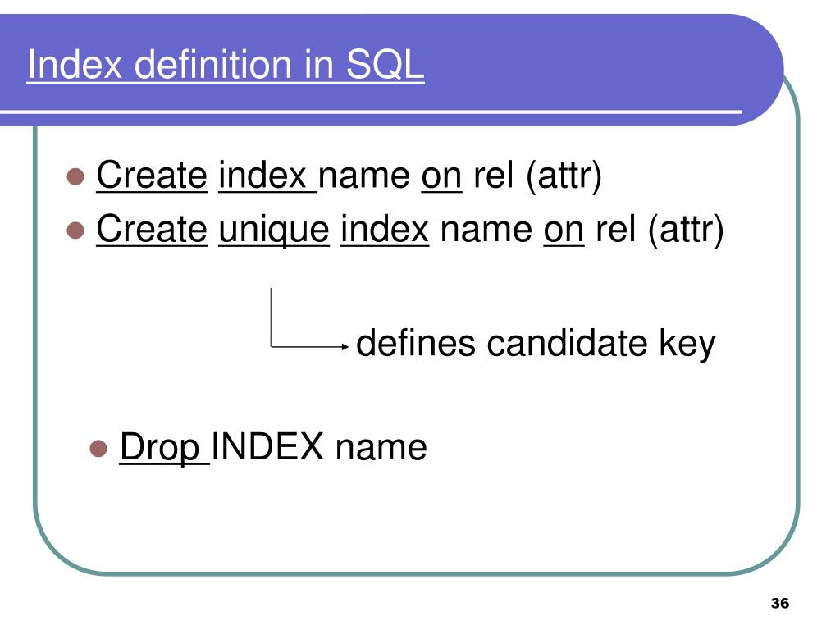The height and width of the screenshot is (630, 840).
Task: Click the underlined 'index' in the first bullet
Action: pos(262,176)
